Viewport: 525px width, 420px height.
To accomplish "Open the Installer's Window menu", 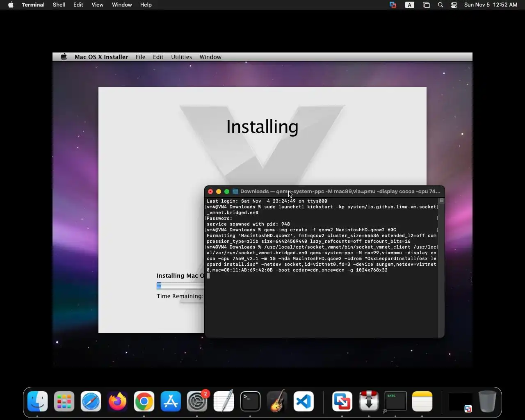I will coord(210,57).
